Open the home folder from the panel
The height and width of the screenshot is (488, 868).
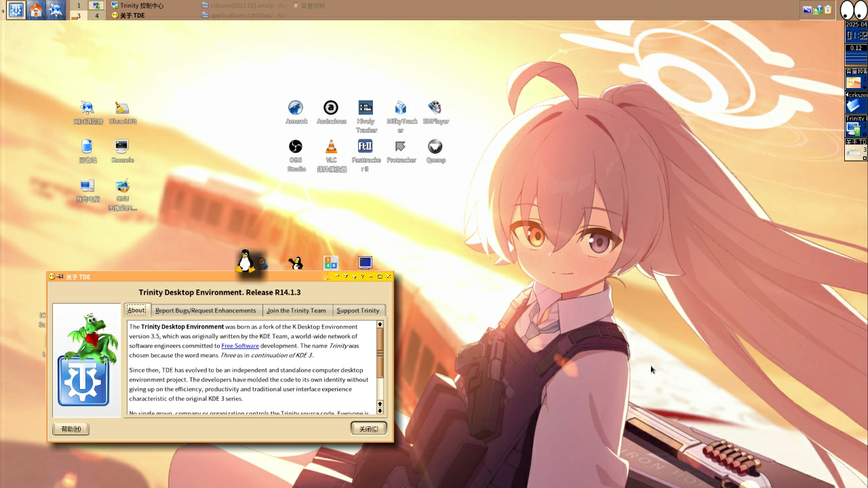point(36,10)
